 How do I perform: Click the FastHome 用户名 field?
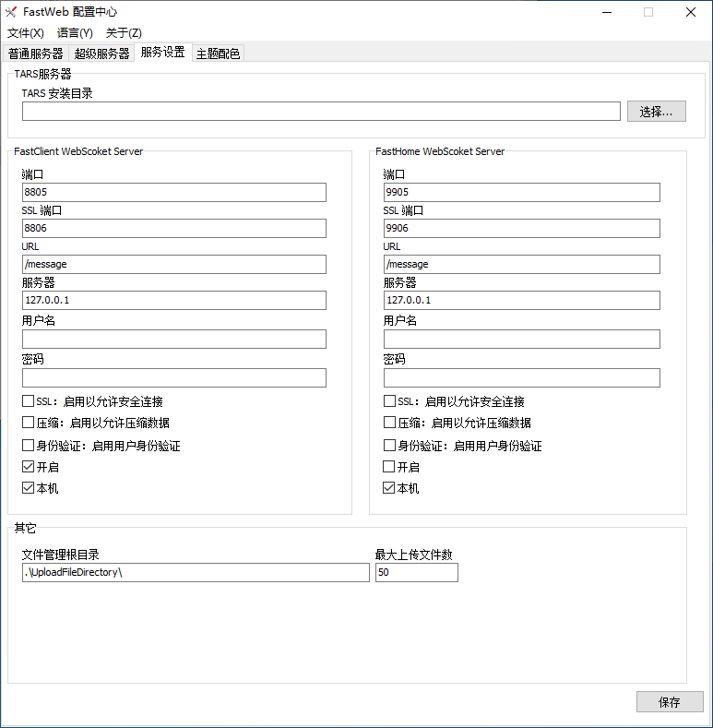click(x=522, y=339)
